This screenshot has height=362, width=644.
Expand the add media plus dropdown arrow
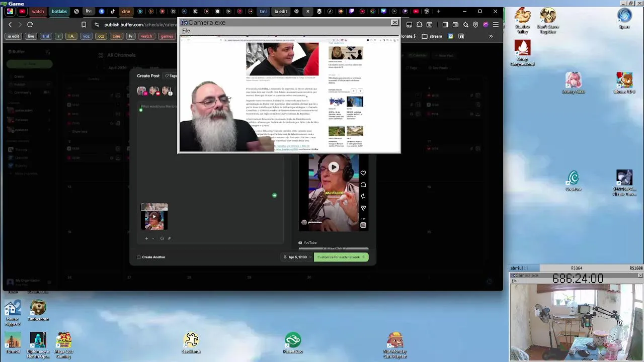click(x=153, y=238)
